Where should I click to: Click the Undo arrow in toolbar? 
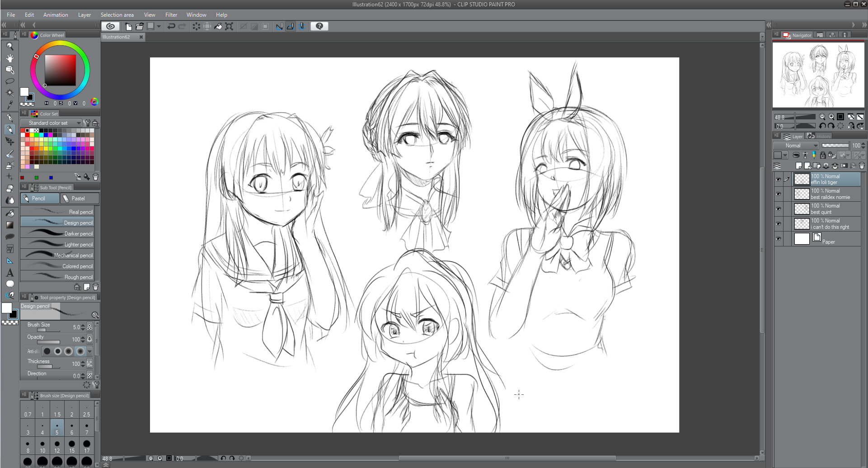tap(171, 26)
